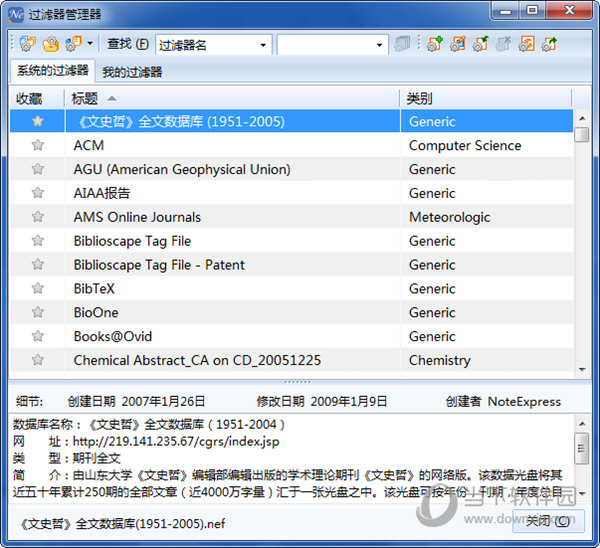Viewport: 600px width, 548px height.
Task: Select the ACM filter row
Action: [x=292, y=145]
